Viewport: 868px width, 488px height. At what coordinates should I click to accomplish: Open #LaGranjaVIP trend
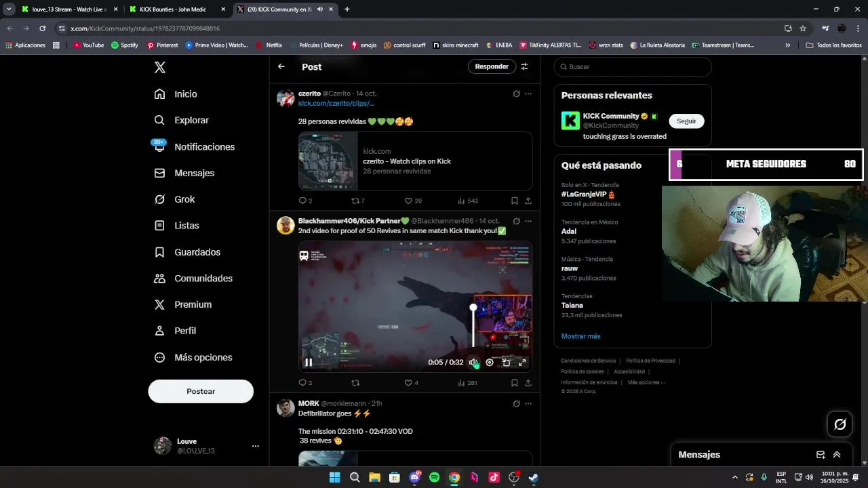click(589, 195)
